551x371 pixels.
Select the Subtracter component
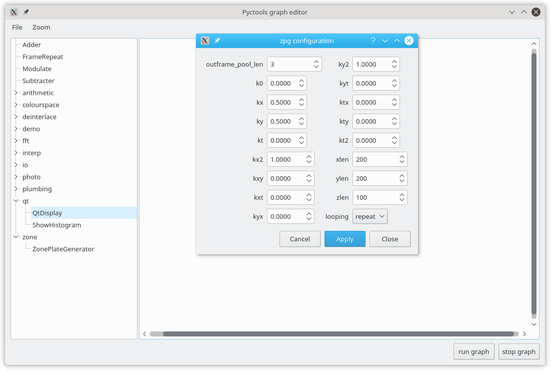pyautogui.click(x=38, y=81)
